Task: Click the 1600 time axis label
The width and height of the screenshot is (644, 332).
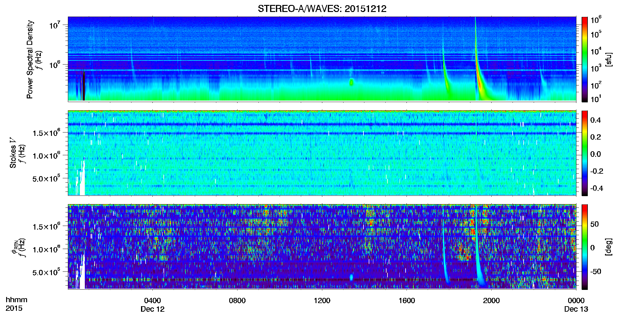Action: pos(406,300)
